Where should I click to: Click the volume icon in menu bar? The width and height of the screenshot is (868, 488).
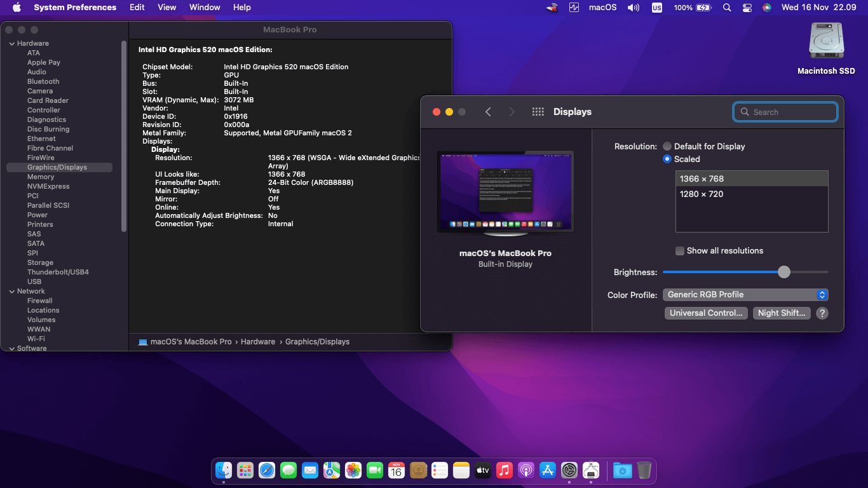[x=633, y=8]
